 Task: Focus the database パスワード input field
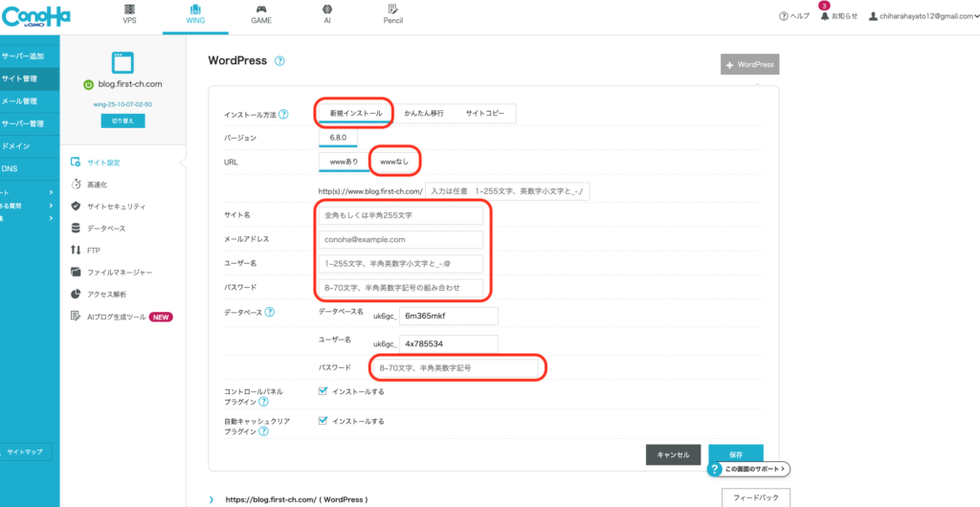[456, 368]
